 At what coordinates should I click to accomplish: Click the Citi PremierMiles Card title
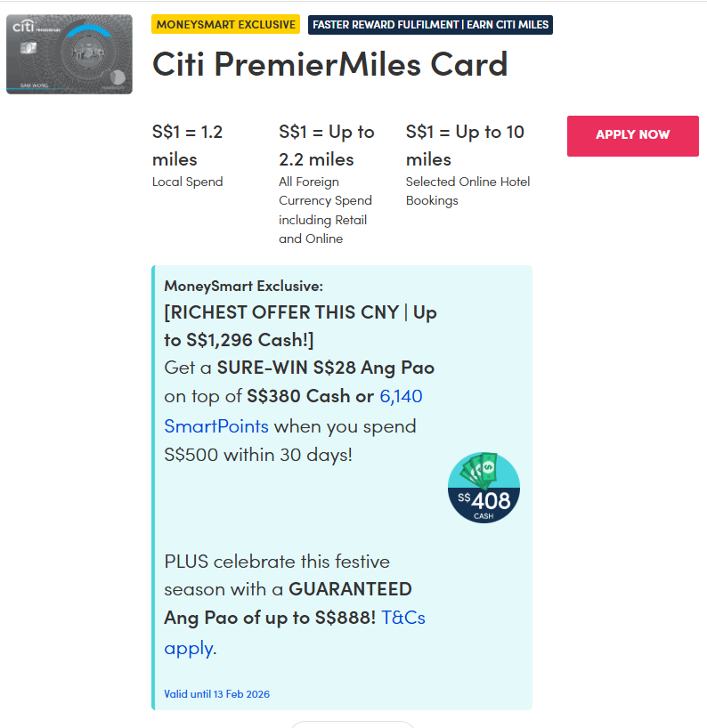point(329,64)
